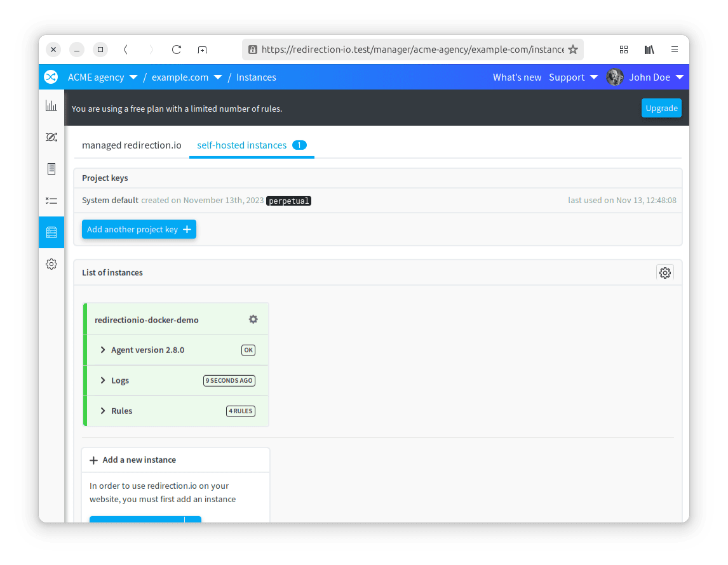The image size is (728, 565).
Task: Switch to the managed redirection.io tab
Action: click(131, 145)
